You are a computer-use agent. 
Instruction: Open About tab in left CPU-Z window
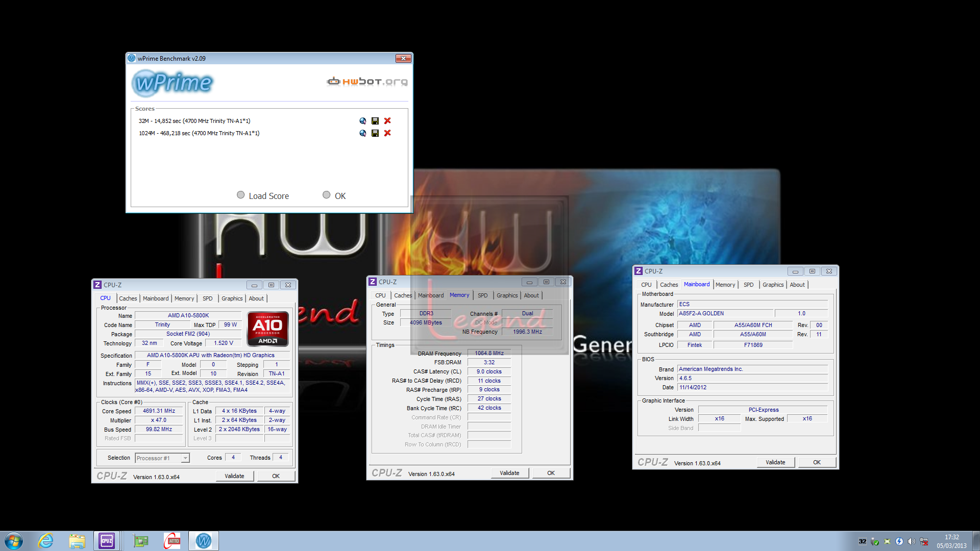(x=256, y=298)
